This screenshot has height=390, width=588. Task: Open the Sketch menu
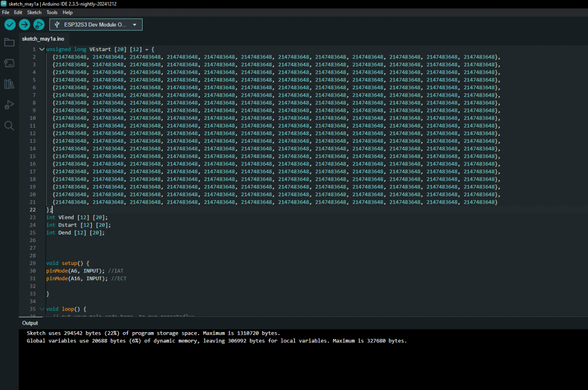click(x=34, y=12)
